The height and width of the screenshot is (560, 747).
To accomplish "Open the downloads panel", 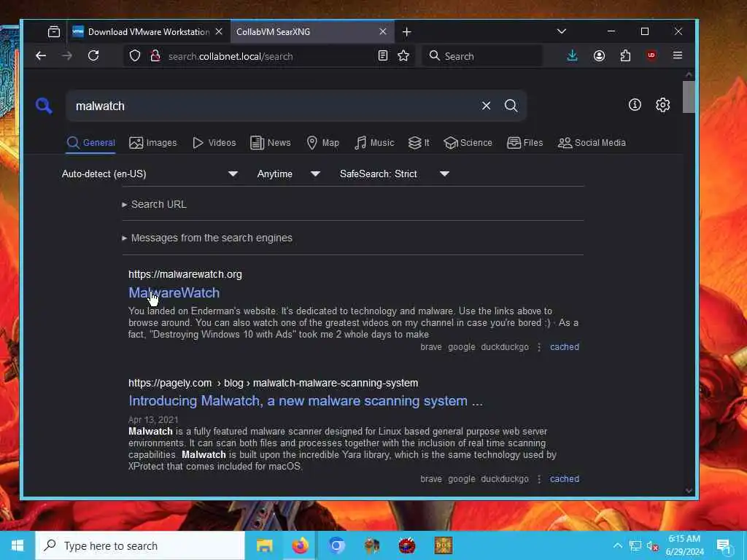I will click(572, 55).
